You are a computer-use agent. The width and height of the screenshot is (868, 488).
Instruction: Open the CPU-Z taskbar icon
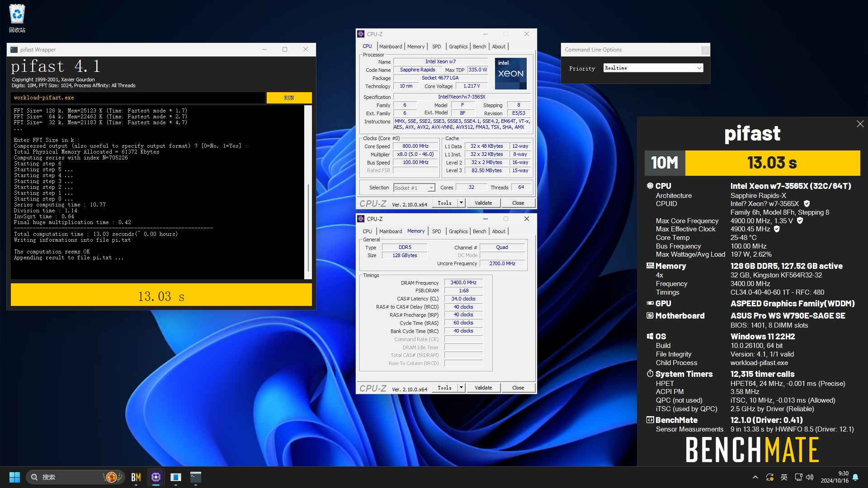pyautogui.click(x=156, y=477)
